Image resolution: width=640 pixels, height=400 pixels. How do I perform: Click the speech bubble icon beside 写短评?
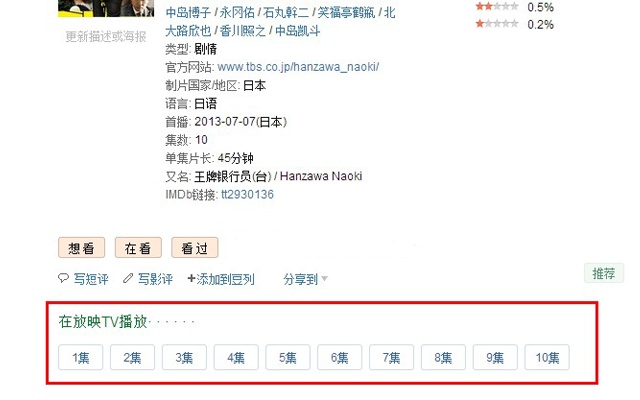(63, 278)
